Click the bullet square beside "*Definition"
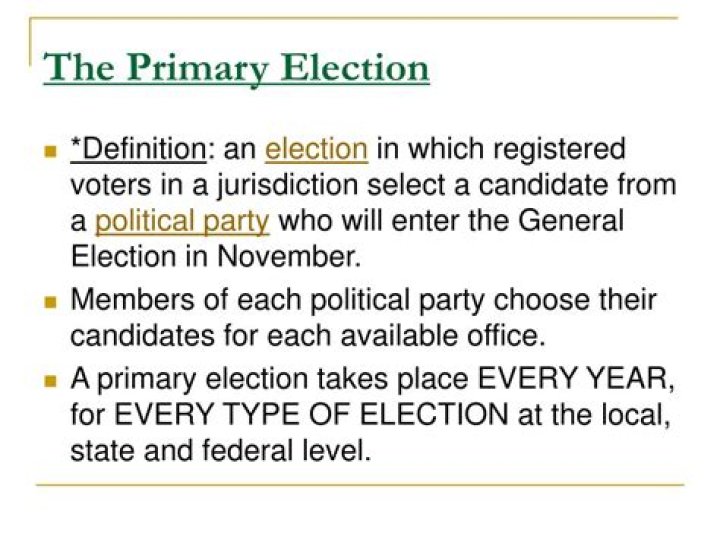720x539 pixels. [51, 152]
